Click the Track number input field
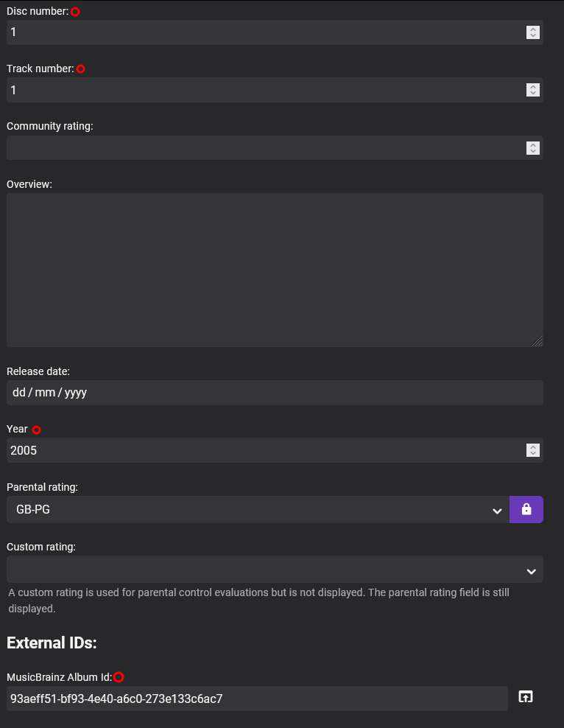 pos(265,90)
